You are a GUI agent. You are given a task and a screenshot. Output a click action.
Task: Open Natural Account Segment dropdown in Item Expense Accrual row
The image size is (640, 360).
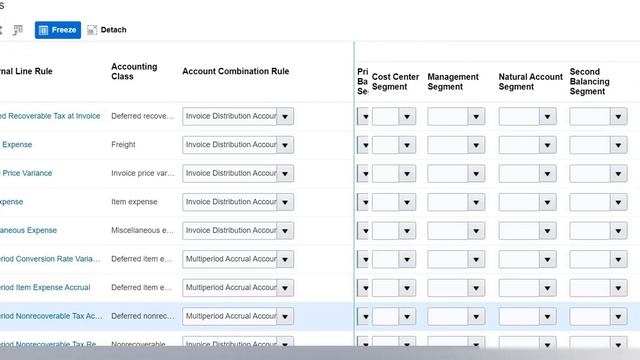(x=547, y=288)
